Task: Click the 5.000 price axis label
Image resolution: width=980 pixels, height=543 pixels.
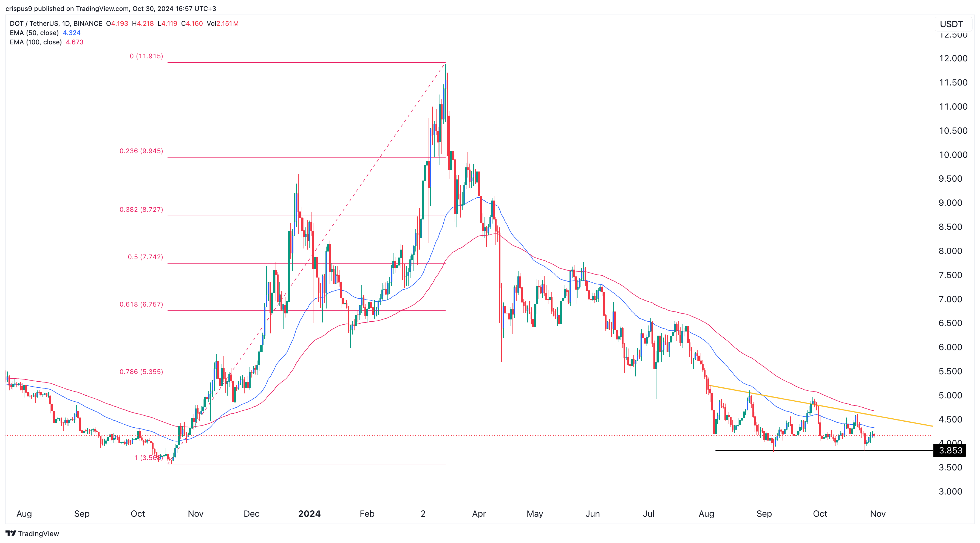Action: (x=950, y=395)
